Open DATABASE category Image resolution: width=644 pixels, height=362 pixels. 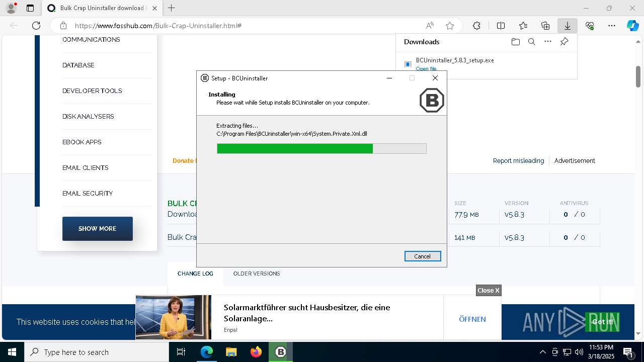click(x=78, y=65)
